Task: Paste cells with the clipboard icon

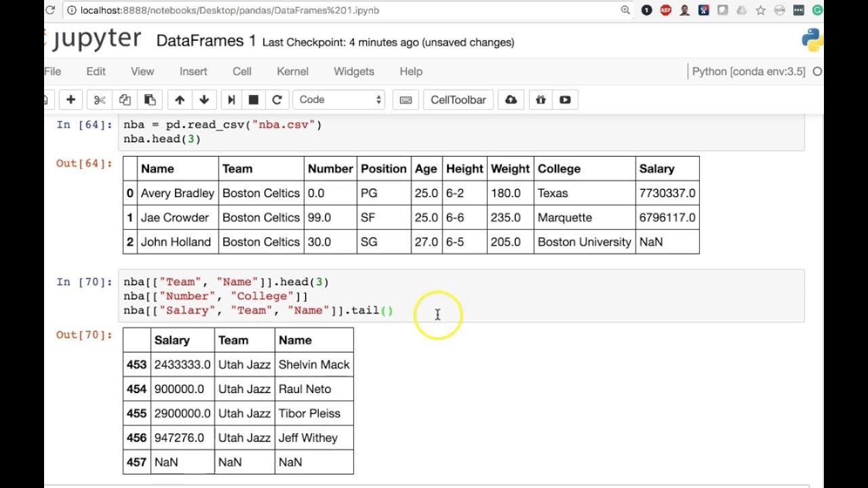Action: 150,100
